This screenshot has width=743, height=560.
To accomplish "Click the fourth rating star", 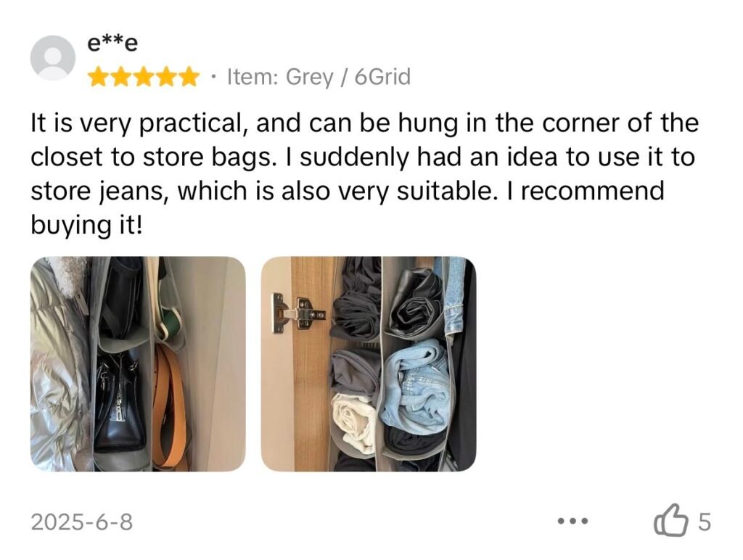I will [165, 76].
